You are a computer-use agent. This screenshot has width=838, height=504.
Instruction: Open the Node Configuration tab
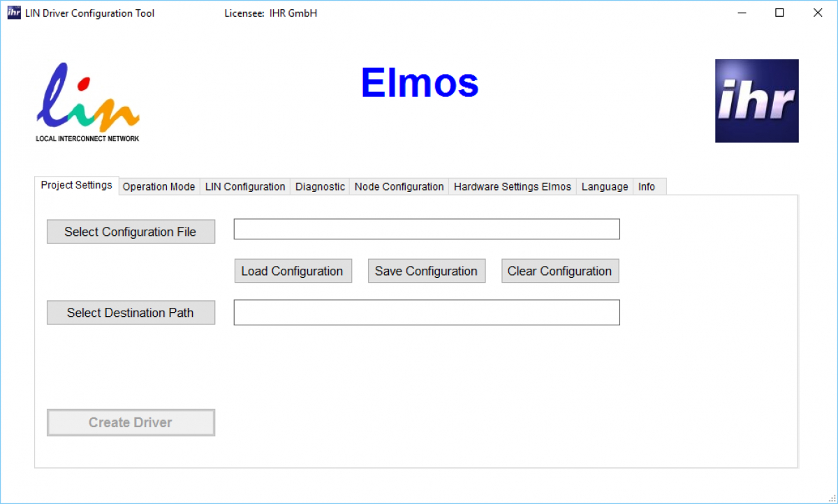[399, 186]
